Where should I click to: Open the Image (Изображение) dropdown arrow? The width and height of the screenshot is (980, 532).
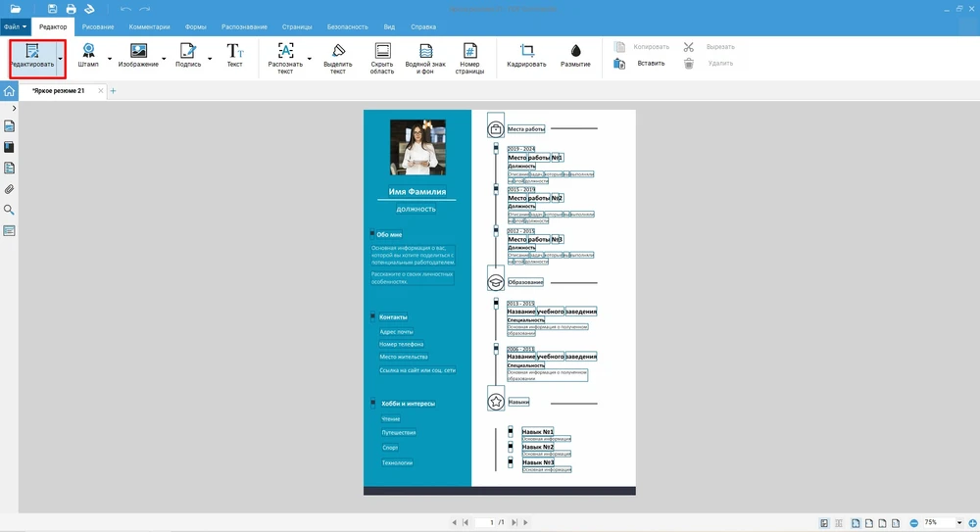coord(164,59)
